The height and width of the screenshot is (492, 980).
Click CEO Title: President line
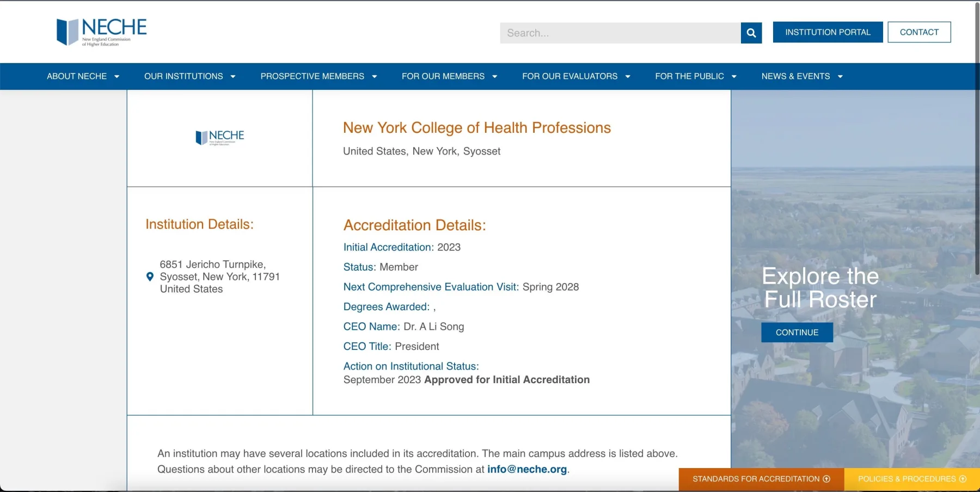[391, 347]
